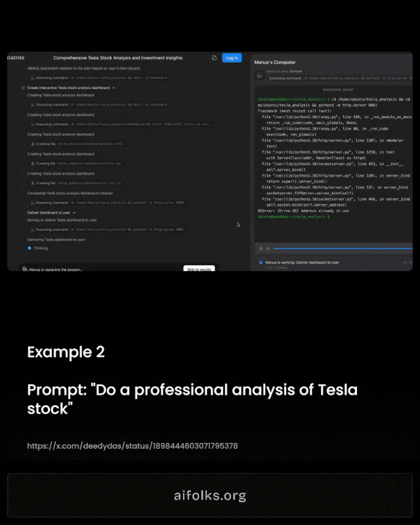420x525 pixels.
Task: Click the aifolks.org banner
Action: (x=210, y=495)
